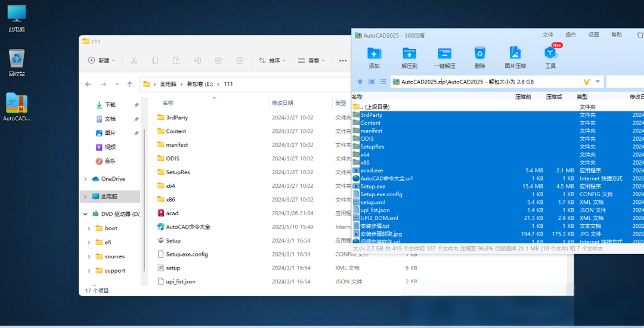Go up one level in the 360压缩 path bar
Viewport: 644px width, 328px height.
[360, 82]
